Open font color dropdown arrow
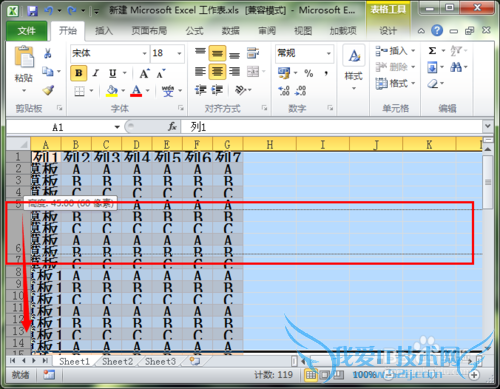 pos(148,91)
